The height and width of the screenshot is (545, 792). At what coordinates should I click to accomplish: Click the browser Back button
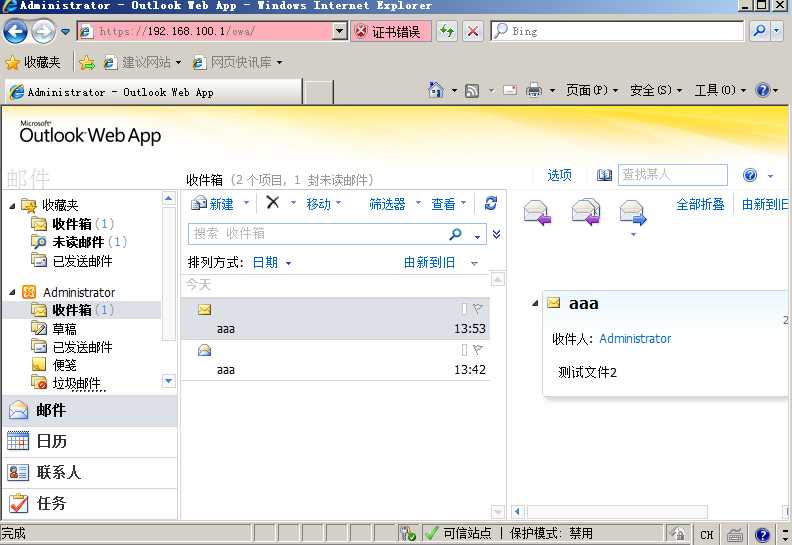tap(15, 32)
